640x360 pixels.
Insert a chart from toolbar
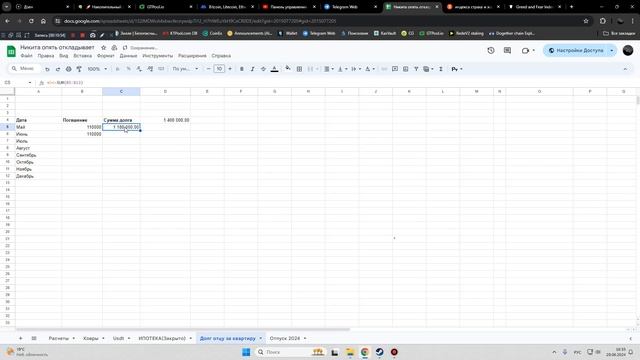(x=405, y=69)
